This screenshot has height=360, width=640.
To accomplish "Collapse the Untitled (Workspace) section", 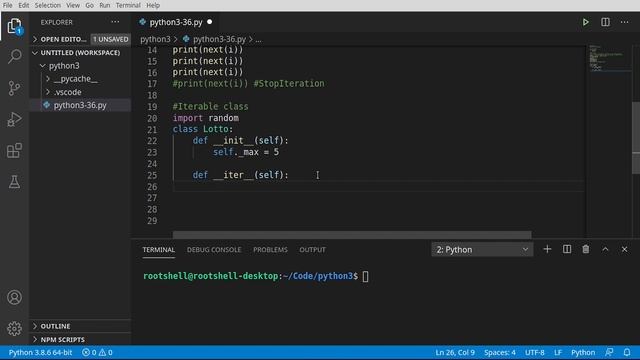I will tap(80, 53).
